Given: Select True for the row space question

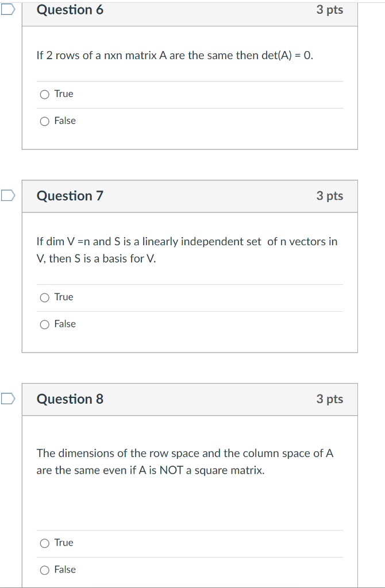Looking at the screenshot, I should tap(44, 543).
